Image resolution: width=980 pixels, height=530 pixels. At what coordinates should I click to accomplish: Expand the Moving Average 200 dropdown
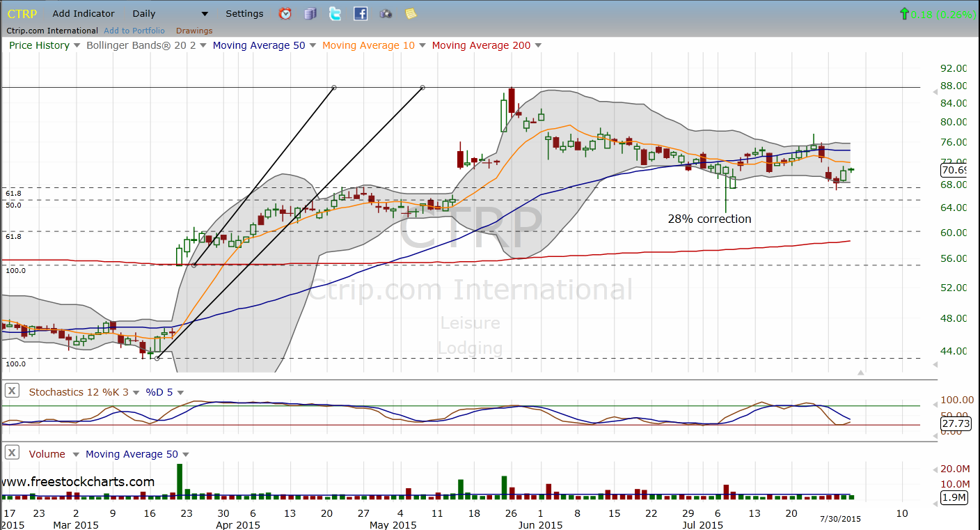[x=538, y=45]
